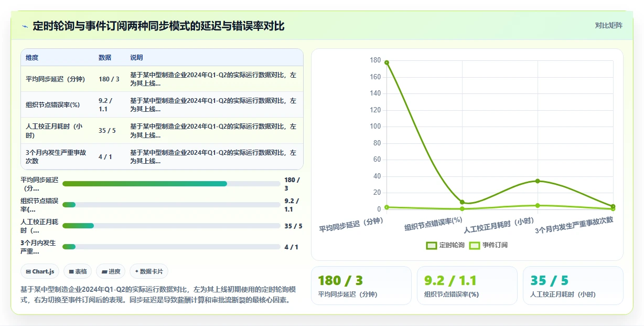This screenshot has height=326, width=644.
Task: Select the 表格 chip
Action: (x=78, y=271)
